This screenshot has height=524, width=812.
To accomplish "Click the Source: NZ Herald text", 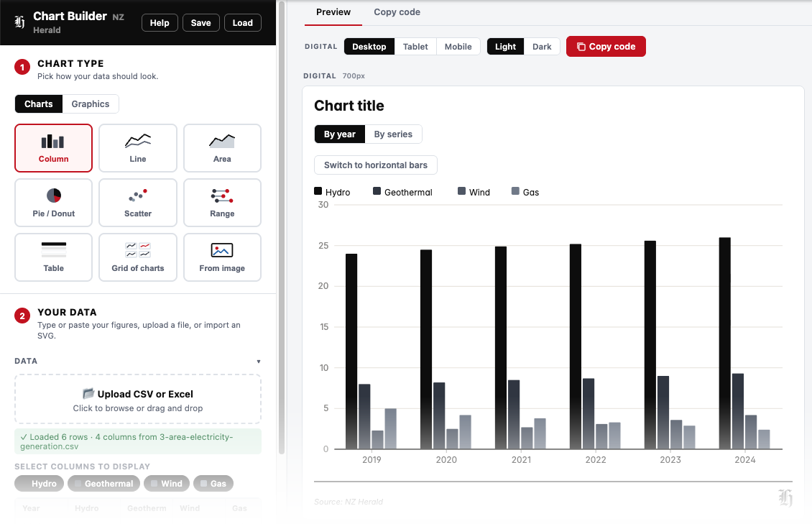I will [349, 502].
